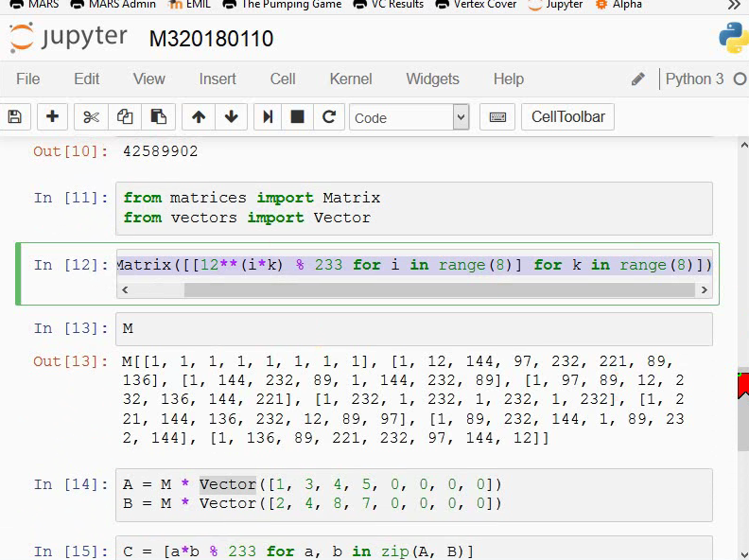Open the Cell menu
This screenshot has height=560, width=749.
pyautogui.click(x=283, y=79)
